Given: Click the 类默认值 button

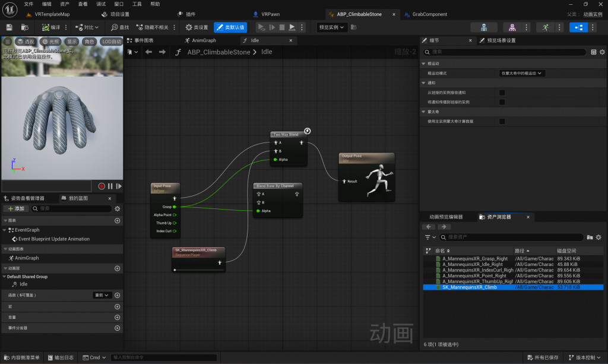Looking at the screenshot, I should 230,27.
